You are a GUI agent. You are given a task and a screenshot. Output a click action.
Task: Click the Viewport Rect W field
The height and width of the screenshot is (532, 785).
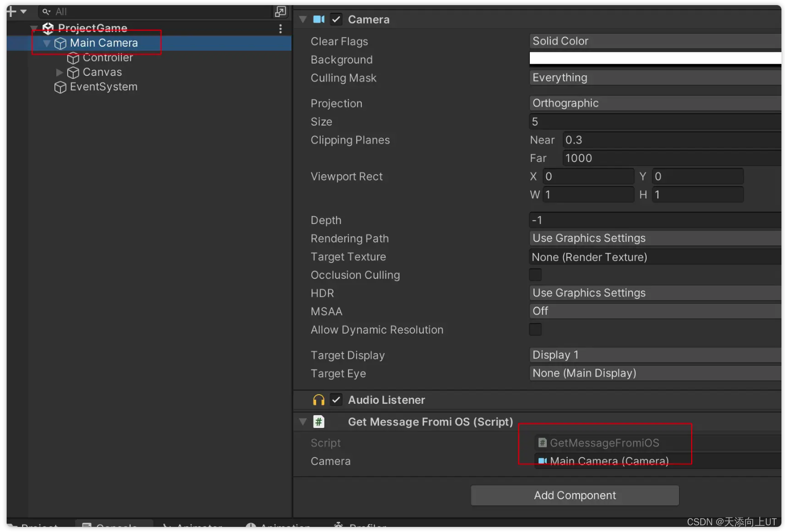(x=588, y=195)
